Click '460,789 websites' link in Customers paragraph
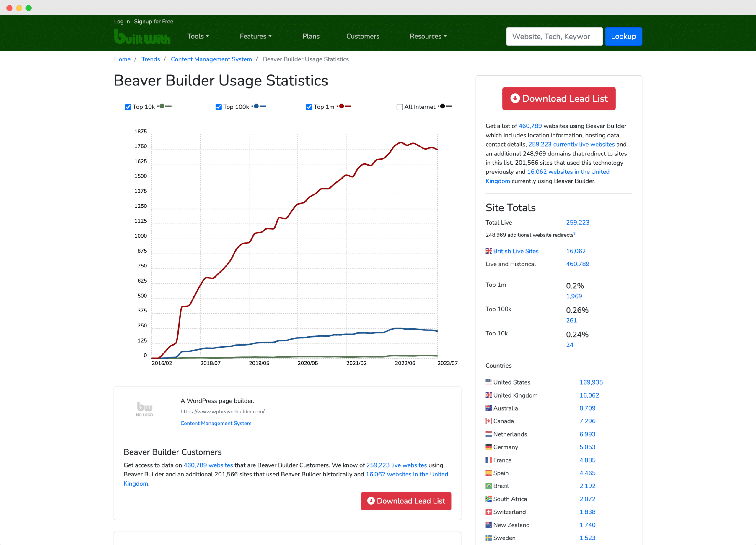The width and height of the screenshot is (756, 545). (208, 465)
